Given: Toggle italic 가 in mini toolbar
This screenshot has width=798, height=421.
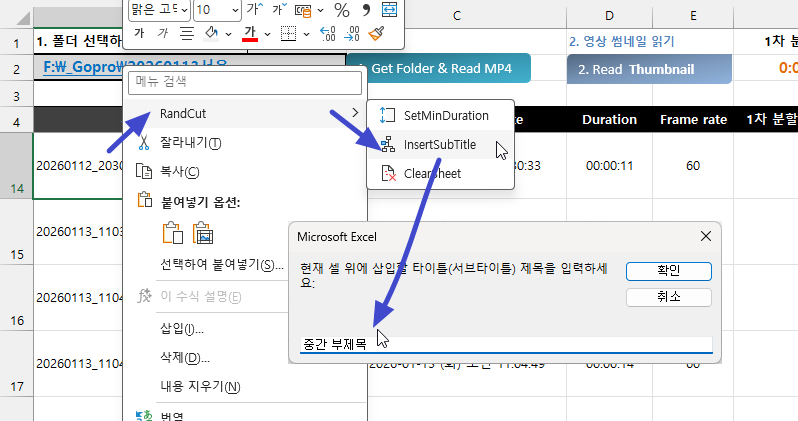Looking at the screenshot, I should 162,34.
